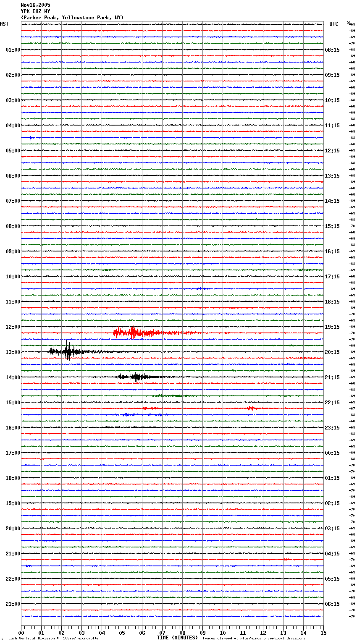Click the 13:15 UTC time label
Image resolution: width=357 pixels, height=644 pixels.
[332, 176]
